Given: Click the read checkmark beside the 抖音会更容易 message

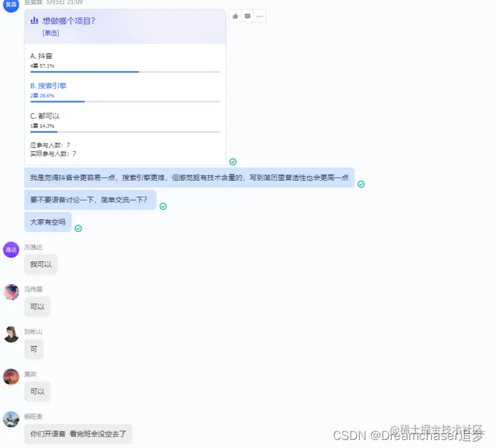Looking at the screenshot, I should [361, 184].
